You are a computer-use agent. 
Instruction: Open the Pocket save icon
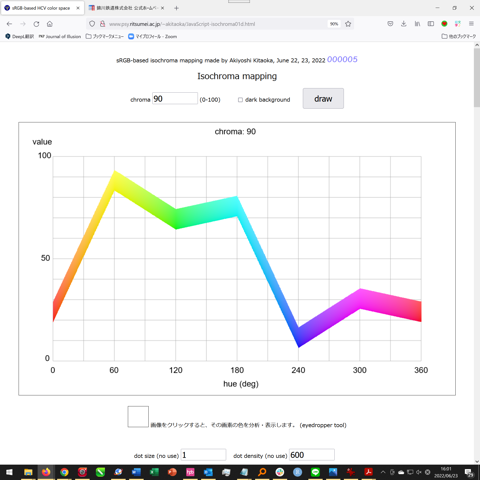click(x=390, y=24)
